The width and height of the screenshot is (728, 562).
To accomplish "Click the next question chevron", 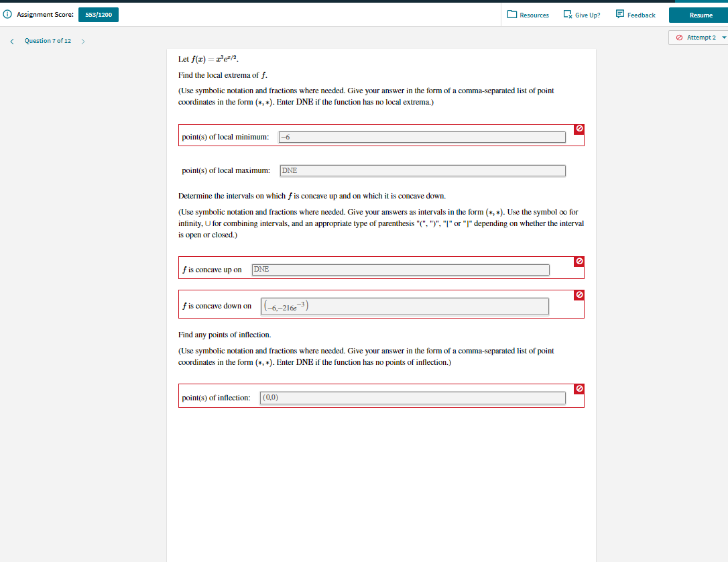I will point(82,41).
